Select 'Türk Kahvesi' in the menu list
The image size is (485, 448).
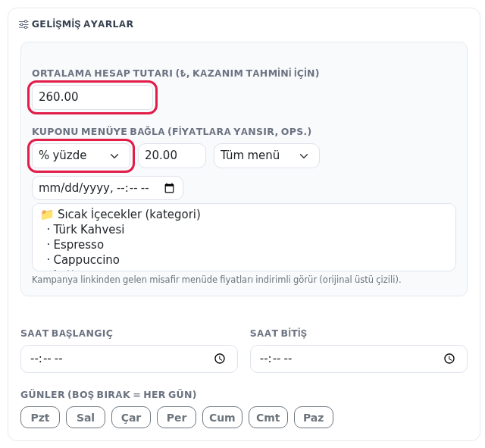pyautogui.click(x=244, y=229)
